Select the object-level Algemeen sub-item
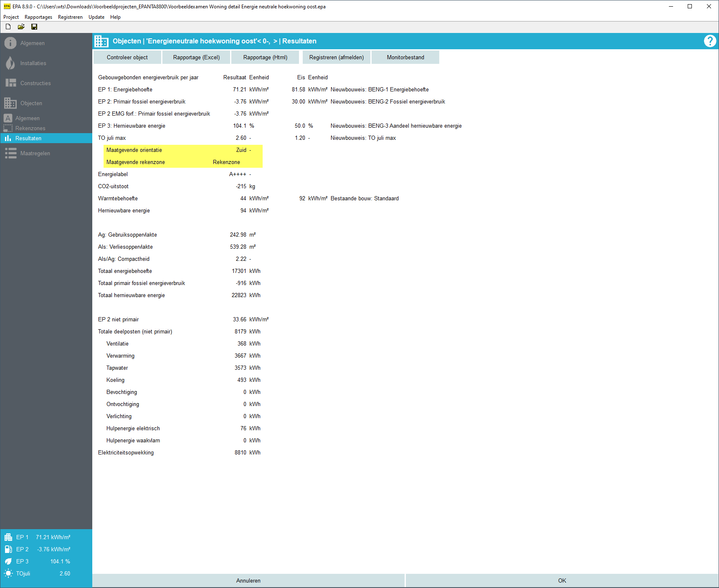The height and width of the screenshot is (588, 719). 28,118
